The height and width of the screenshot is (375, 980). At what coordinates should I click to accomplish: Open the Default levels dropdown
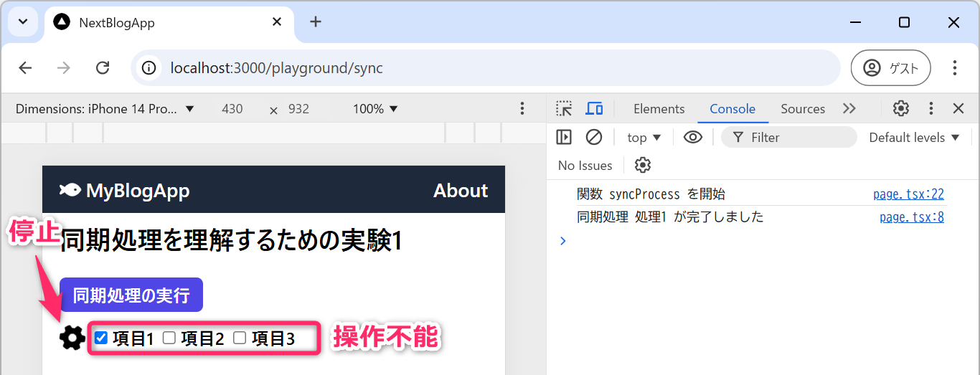(914, 137)
